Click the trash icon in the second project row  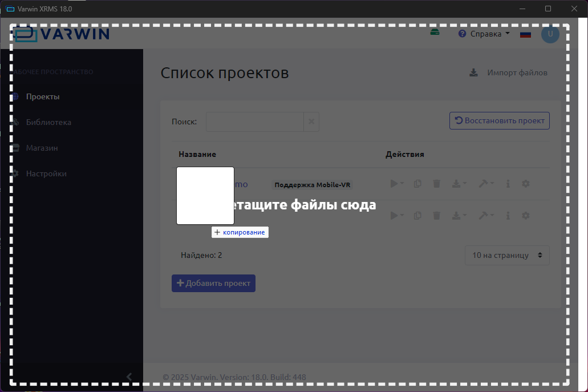click(x=436, y=216)
